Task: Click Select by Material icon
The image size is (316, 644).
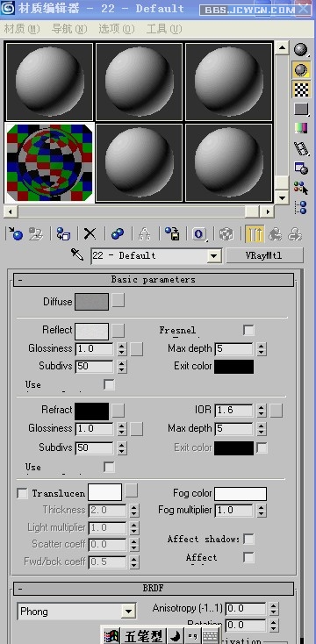Action: coord(301,188)
